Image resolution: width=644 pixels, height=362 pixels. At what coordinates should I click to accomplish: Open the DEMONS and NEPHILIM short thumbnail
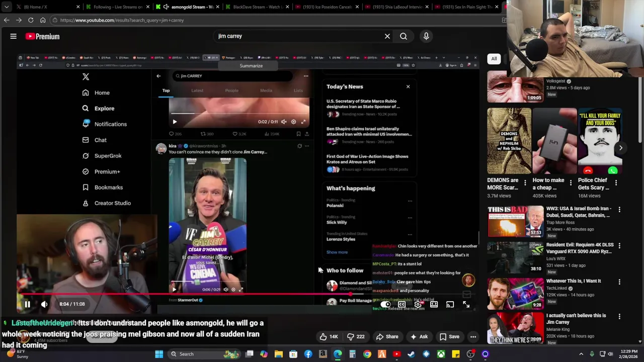(x=509, y=141)
